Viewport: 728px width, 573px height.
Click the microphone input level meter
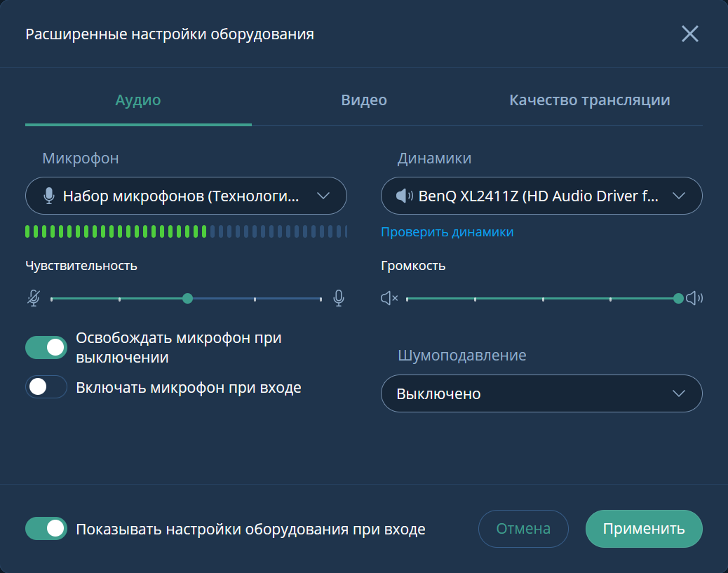186,231
